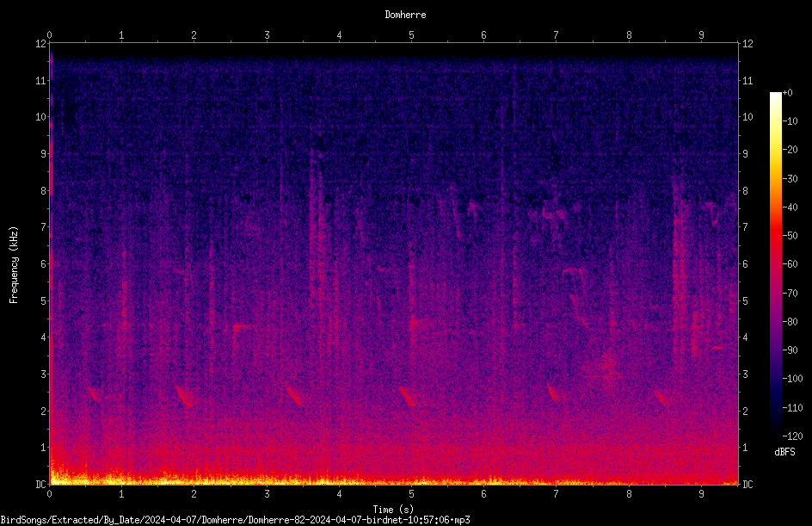Click the -50 level on color scale
The height and width of the screenshot is (526, 812).
tap(790, 235)
